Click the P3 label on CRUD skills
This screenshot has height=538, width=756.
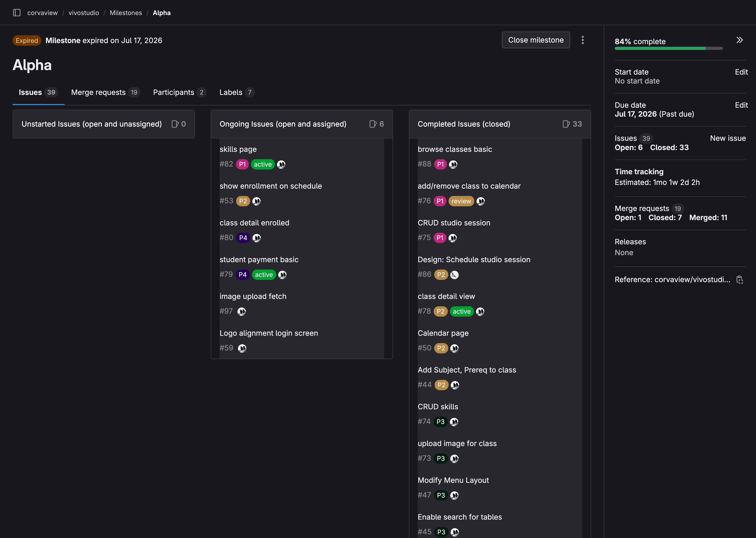(x=440, y=422)
